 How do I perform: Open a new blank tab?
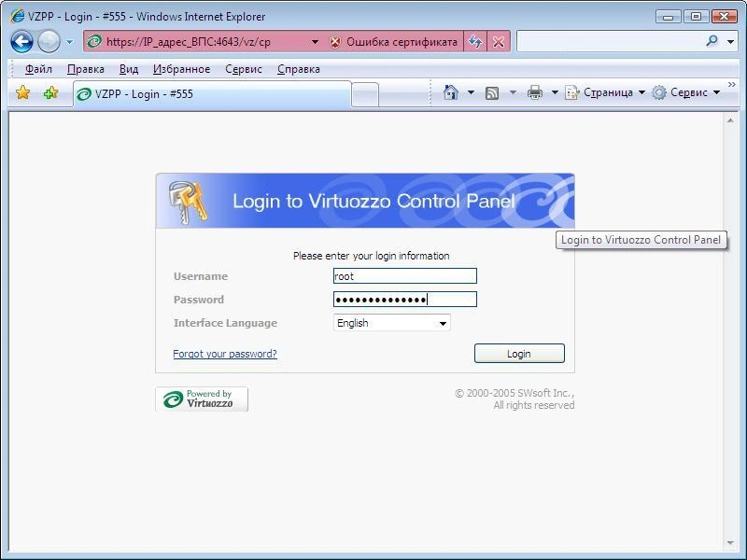(x=365, y=94)
